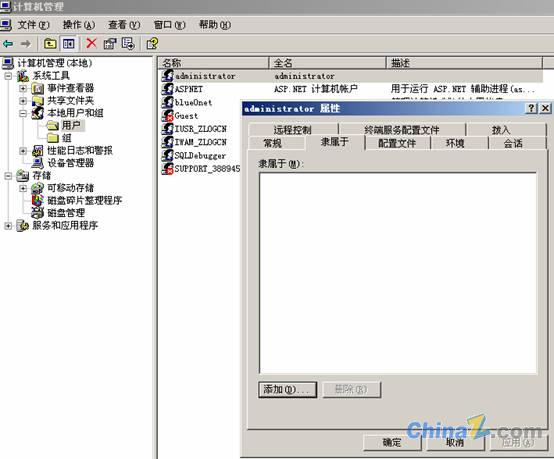Open Properties toolbar icon
The image size is (554, 459).
[x=110, y=44]
